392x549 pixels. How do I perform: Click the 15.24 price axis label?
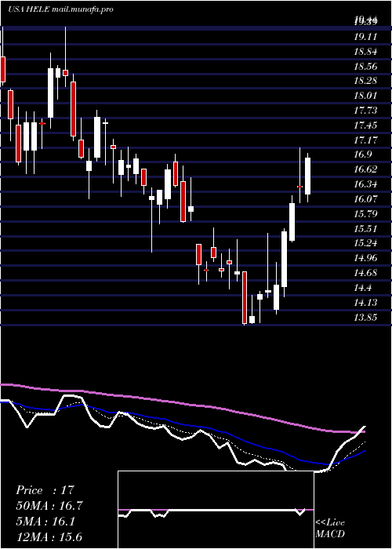click(x=365, y=243)
